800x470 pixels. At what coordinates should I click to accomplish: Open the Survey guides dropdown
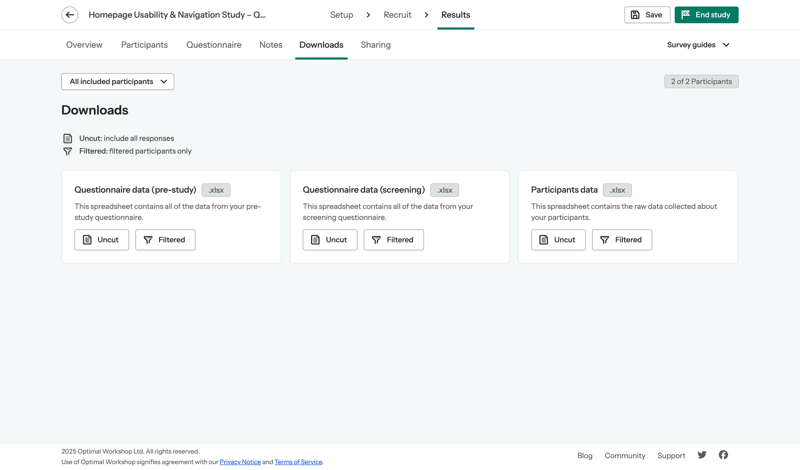(698, 45)
